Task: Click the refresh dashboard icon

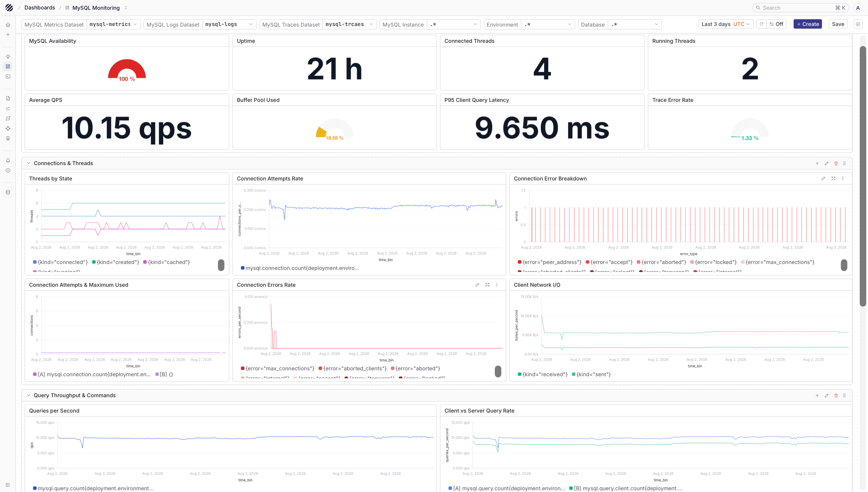Action: click(x=761, y=24)
